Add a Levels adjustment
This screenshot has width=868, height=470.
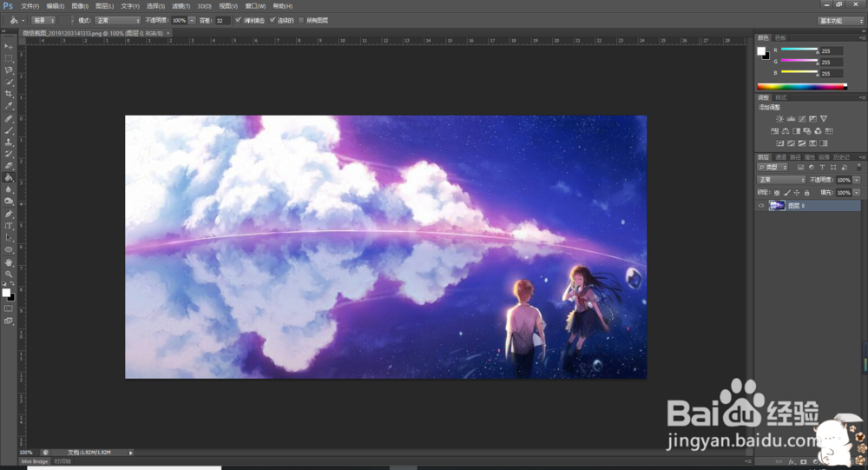tap(791, 119)
